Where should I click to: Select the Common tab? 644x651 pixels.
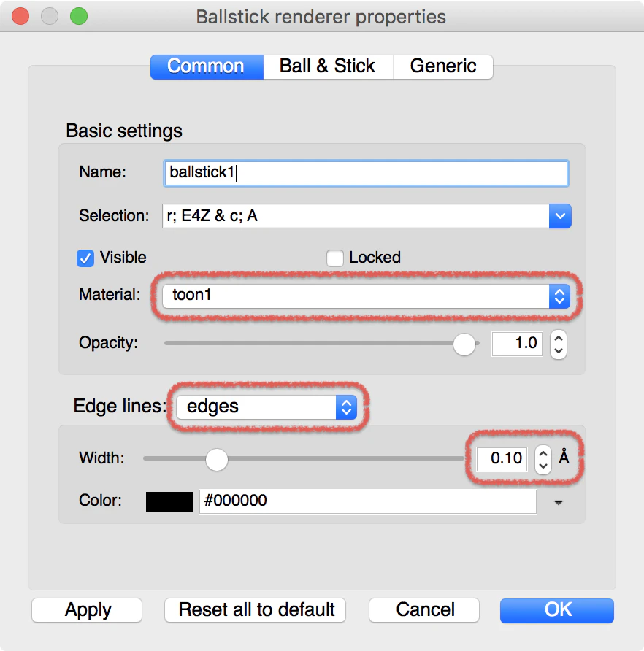pyautogui.click(x=207, y=66)
